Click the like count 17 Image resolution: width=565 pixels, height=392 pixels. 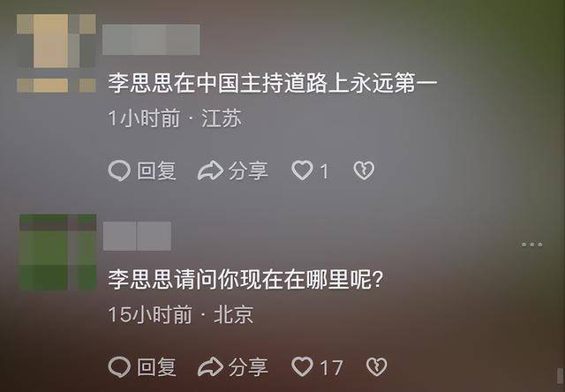(332, 368)
